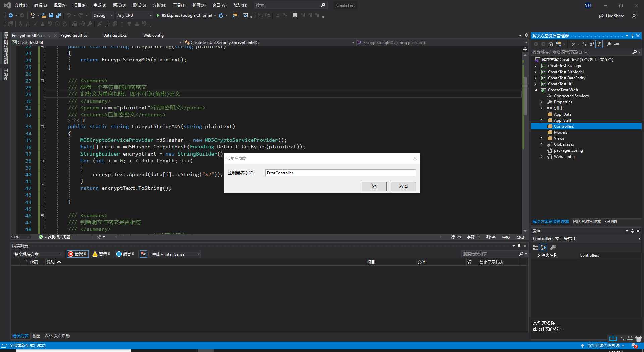Click switch views icon in Solution Explorer

pyautogui.click(x=558, y=44)
